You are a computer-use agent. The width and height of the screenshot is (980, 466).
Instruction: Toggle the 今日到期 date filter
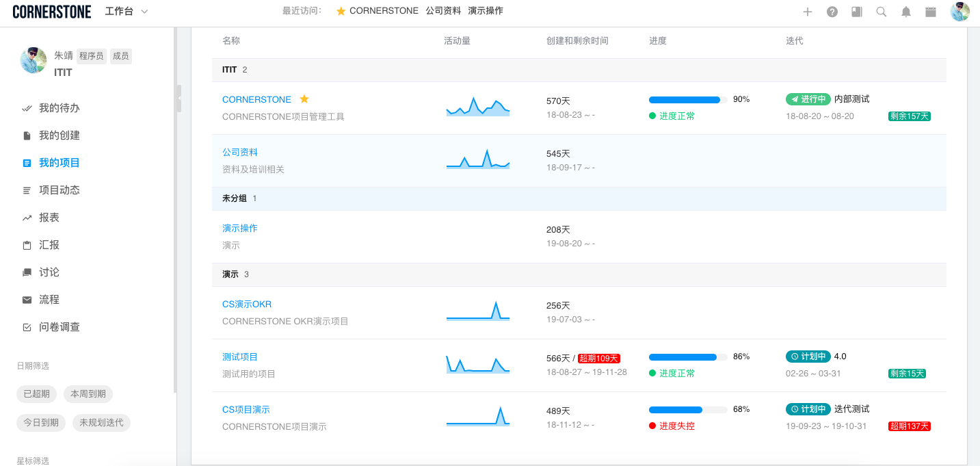[41, 423]
